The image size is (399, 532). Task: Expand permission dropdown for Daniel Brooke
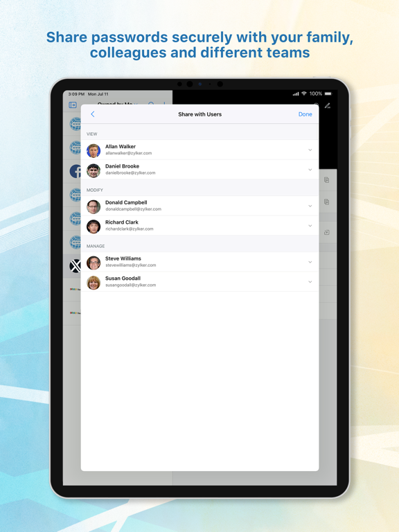coord(310,169)
